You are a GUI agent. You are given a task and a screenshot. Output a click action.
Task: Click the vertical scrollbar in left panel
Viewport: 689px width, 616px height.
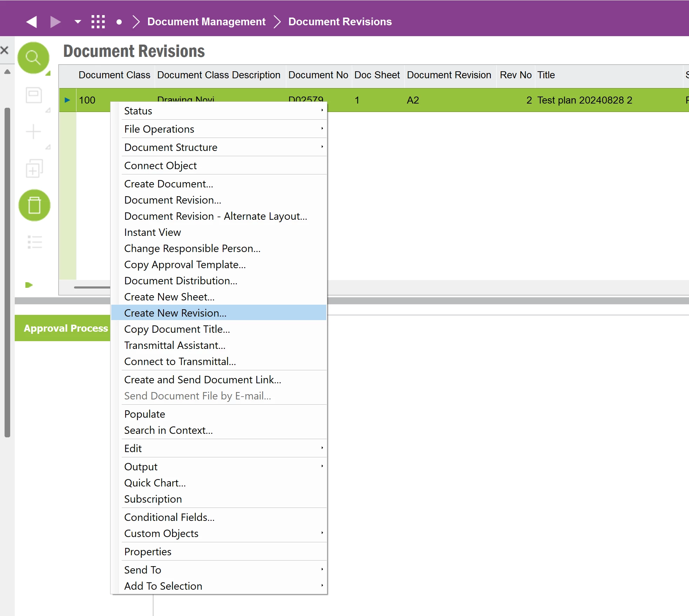7,272
